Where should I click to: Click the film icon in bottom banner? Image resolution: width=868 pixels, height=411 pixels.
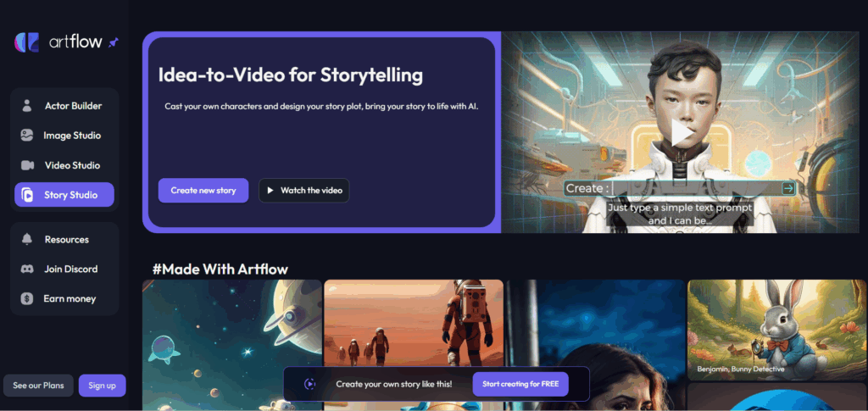(310, 383)
